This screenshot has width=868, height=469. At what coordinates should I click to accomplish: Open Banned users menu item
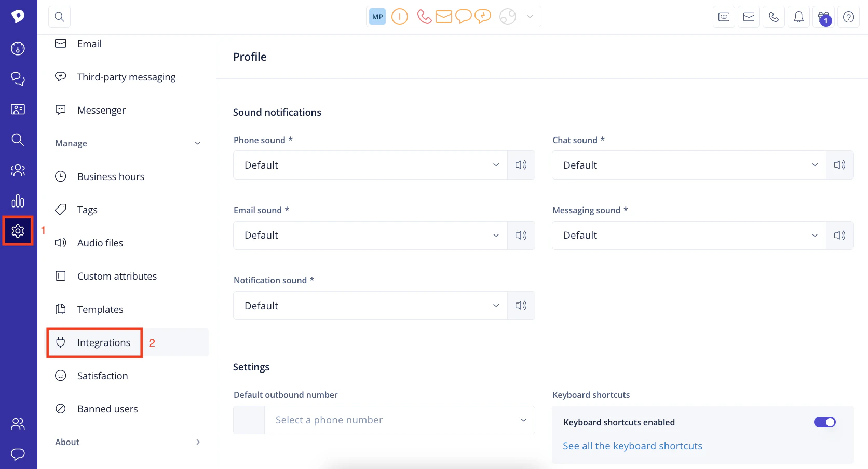128,409
